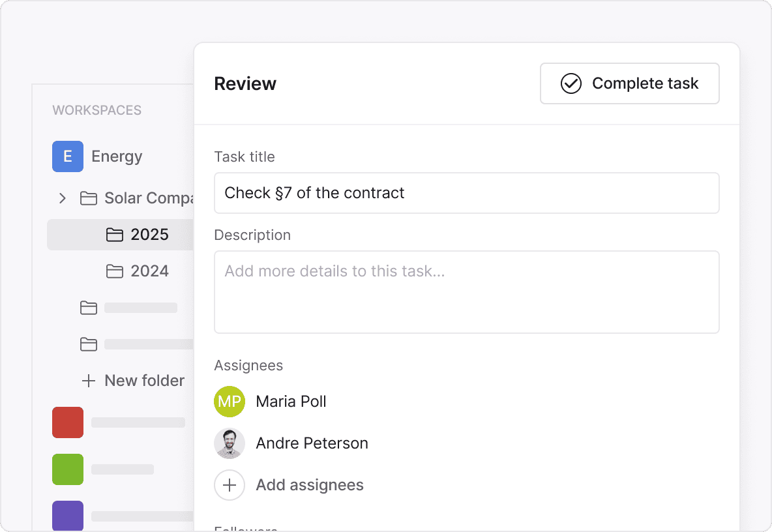
Task: Open the 2024 folder in the sidebar
Action: pos(149,271)
